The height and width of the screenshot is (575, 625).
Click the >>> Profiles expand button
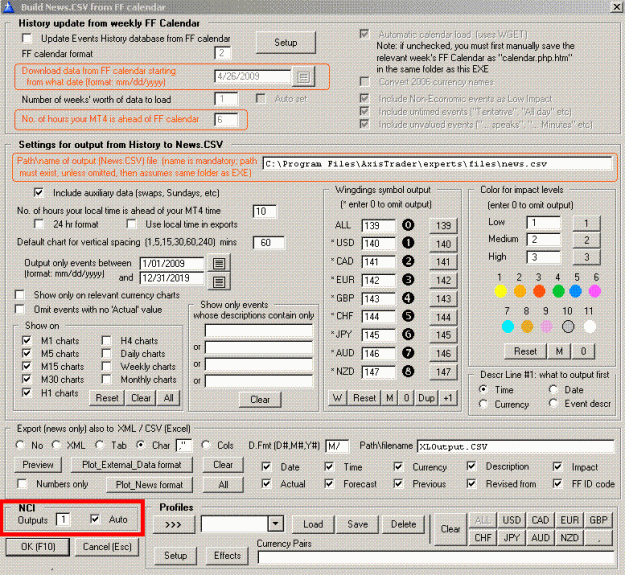174,524
